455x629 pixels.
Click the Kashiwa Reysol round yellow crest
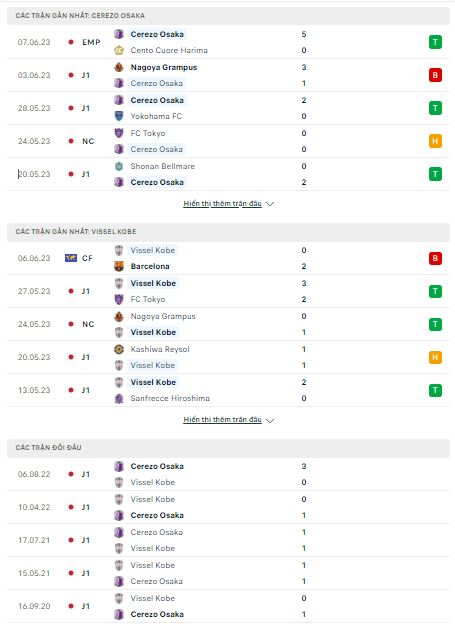119,349
